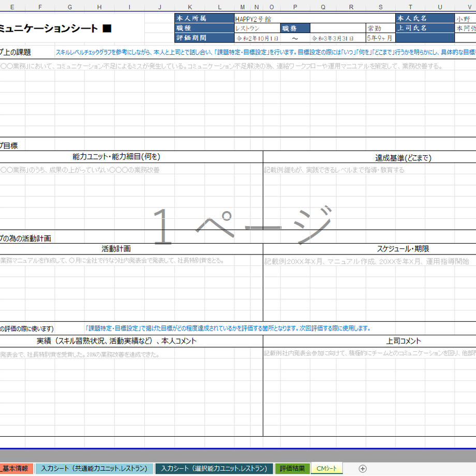Click the 本人氏名 label cell
This screenshot has width=476, height=476.
point(425,19)
